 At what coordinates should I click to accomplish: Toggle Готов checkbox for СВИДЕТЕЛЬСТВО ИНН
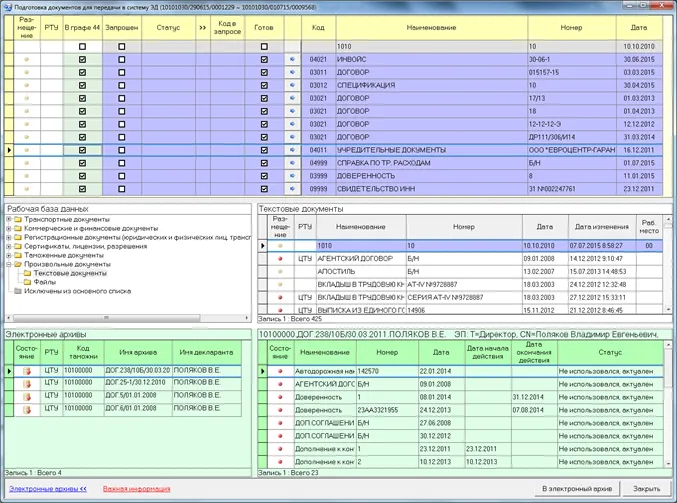coord(264,189)
